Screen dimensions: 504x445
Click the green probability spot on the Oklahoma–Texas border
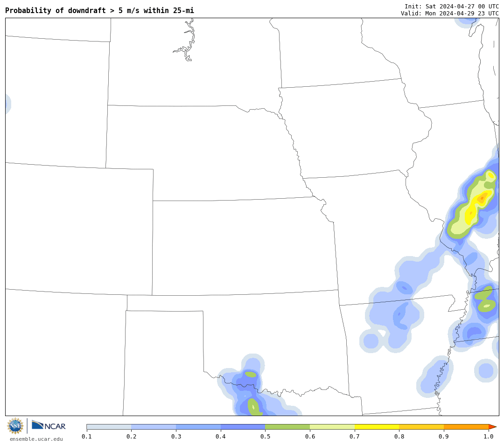(251, 374)
